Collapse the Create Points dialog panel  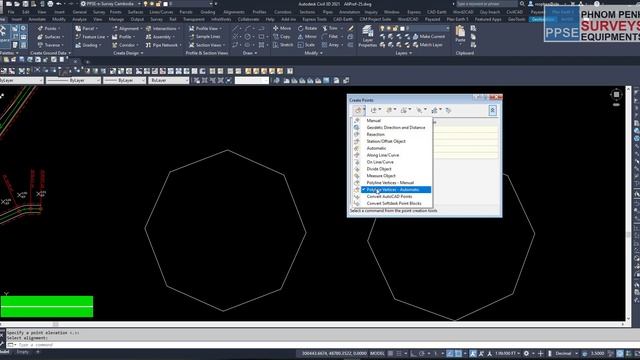pos(493,110)
